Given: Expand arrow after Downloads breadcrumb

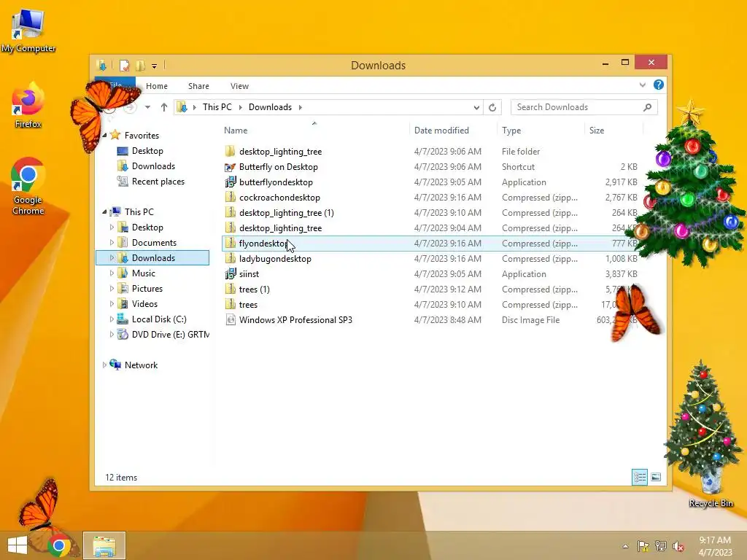Looking at the screenshot, I should click(300, 107).
